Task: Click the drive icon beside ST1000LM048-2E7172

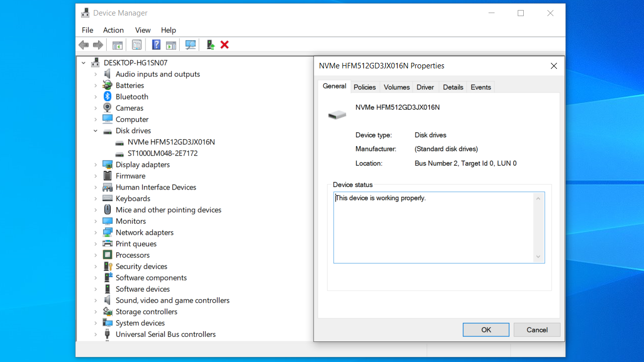Action: pos(119,153)
